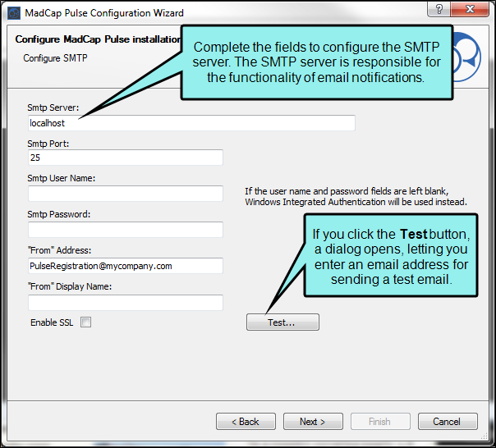Image resolution: width=496 pixels, height=448 pixels.
Task: Cancel the configuration wizard
Action: click(x=448, y=421)
